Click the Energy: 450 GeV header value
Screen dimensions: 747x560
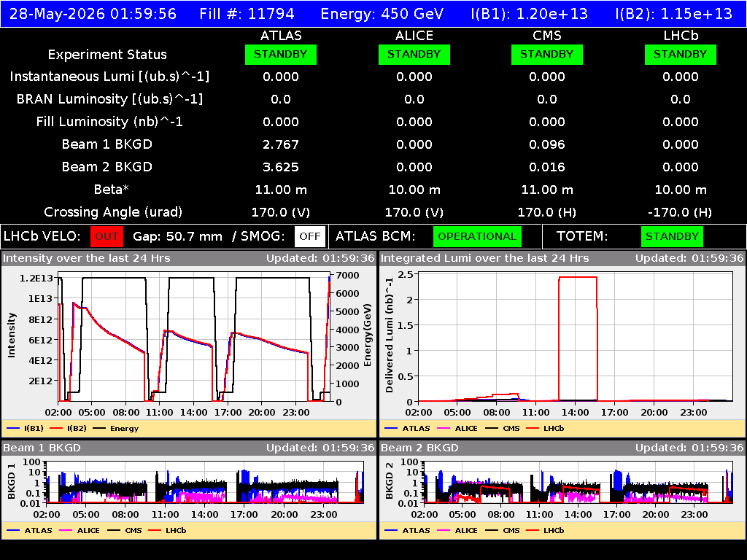(x=382, y=14)
